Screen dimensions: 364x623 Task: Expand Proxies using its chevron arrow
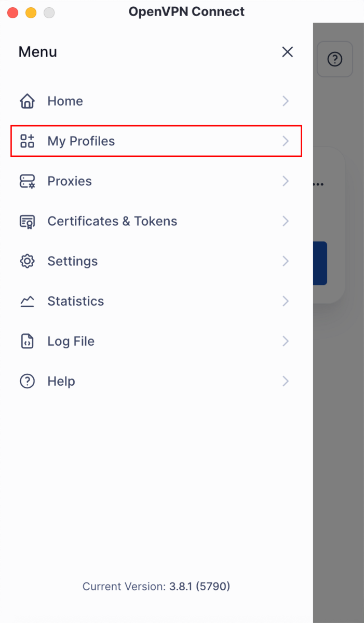click(x=286, y=181)
